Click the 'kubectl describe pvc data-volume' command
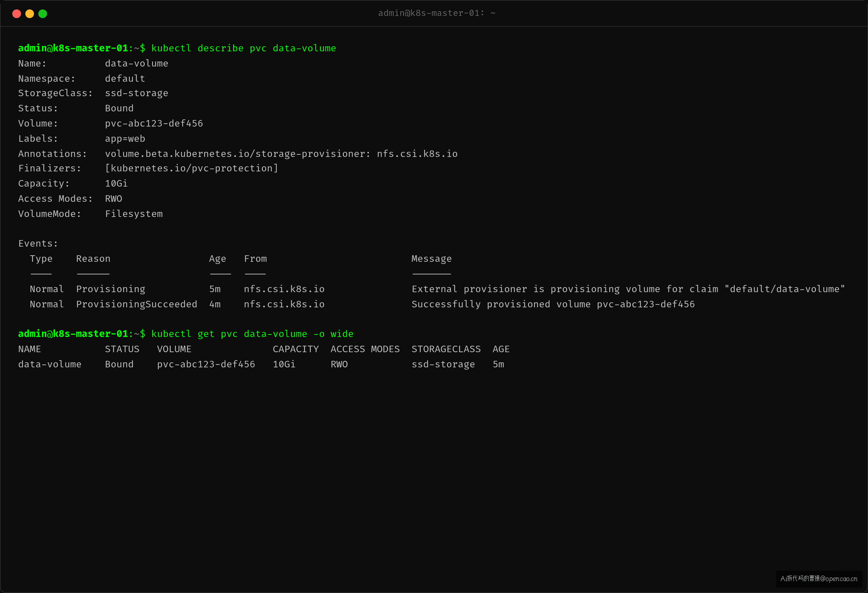 point(243,48)
